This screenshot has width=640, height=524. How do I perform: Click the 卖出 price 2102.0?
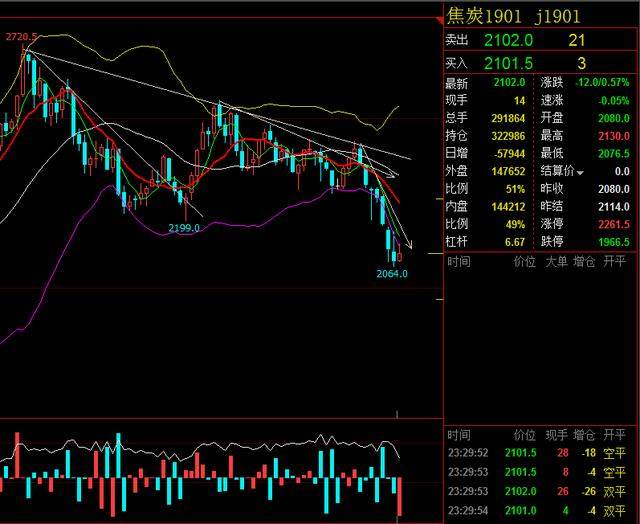tap(509, 40)
